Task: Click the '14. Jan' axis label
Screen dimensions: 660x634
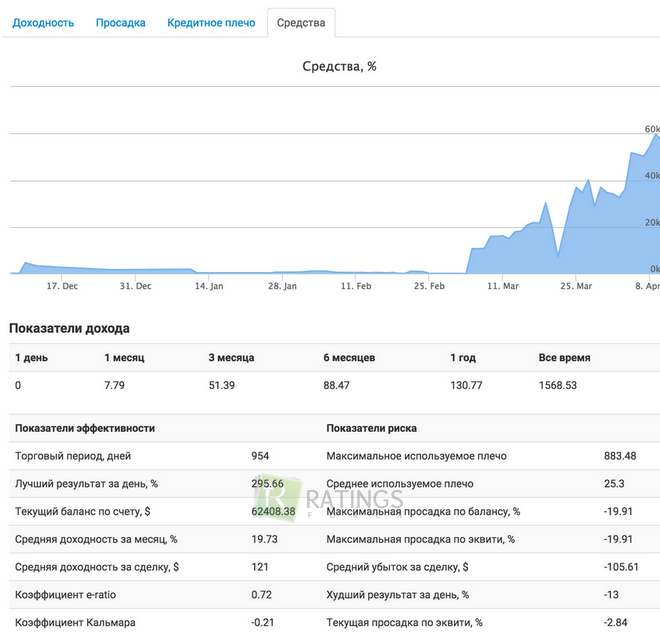Action: coord(209,286)
